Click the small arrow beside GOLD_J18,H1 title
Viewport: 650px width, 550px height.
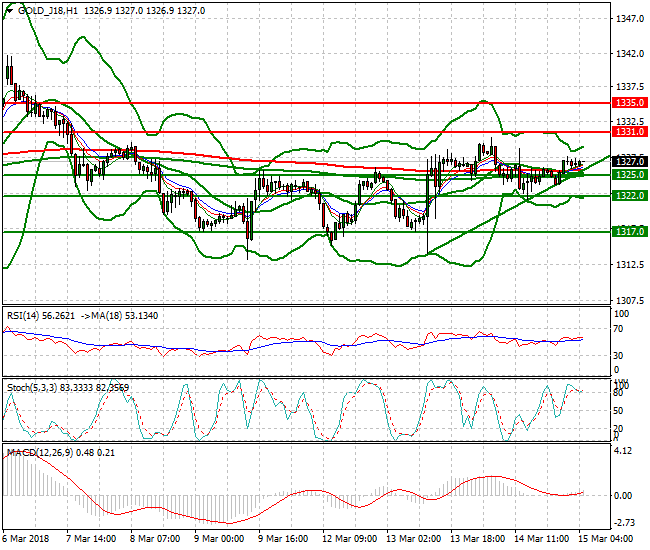coord(10,11)
